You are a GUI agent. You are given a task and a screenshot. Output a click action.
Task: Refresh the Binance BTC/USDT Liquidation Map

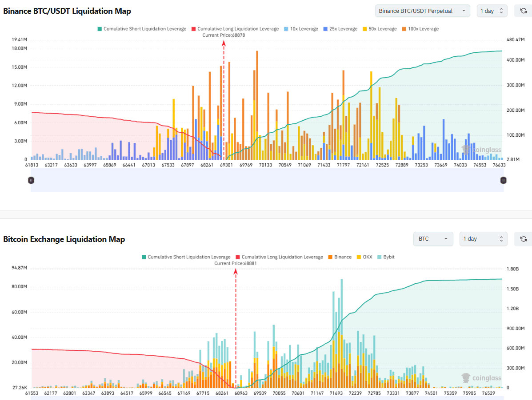point(523,11)
